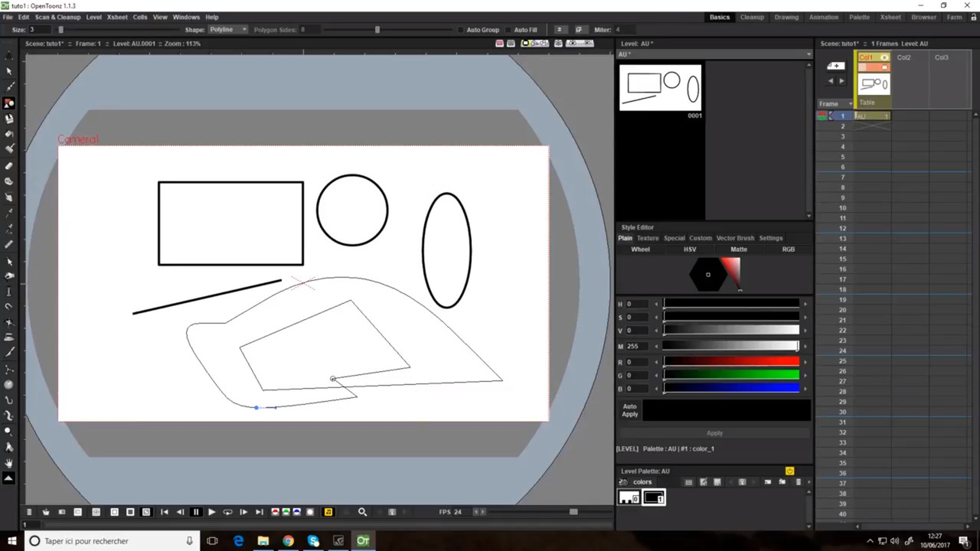Switch to the Browser room

click(923, 17)
